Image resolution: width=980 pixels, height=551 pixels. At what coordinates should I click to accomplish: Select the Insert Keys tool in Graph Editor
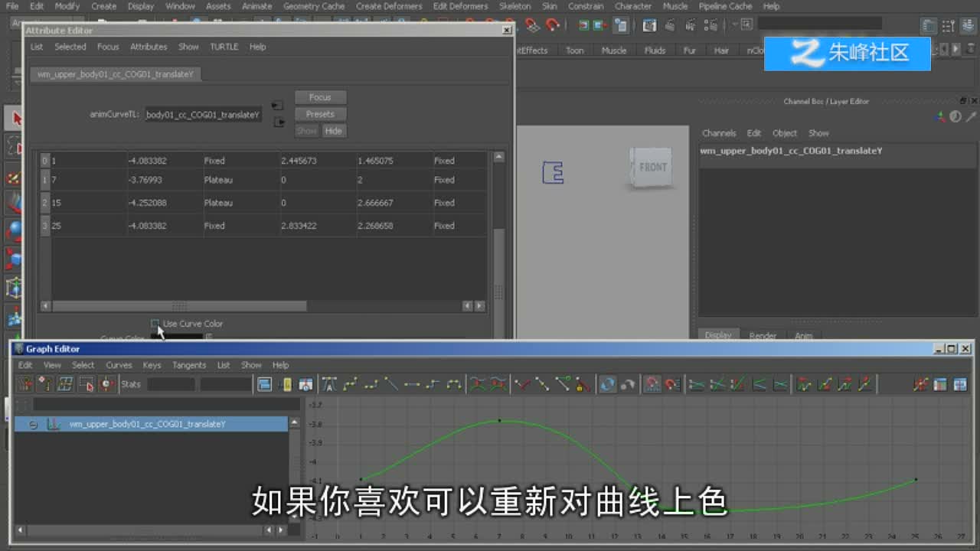coord(45,384)
